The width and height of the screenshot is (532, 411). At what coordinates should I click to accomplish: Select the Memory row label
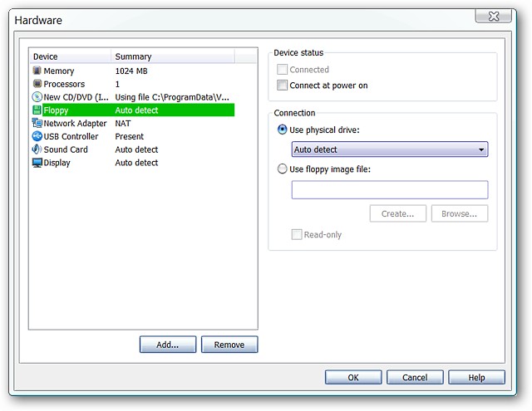point(59,71)
